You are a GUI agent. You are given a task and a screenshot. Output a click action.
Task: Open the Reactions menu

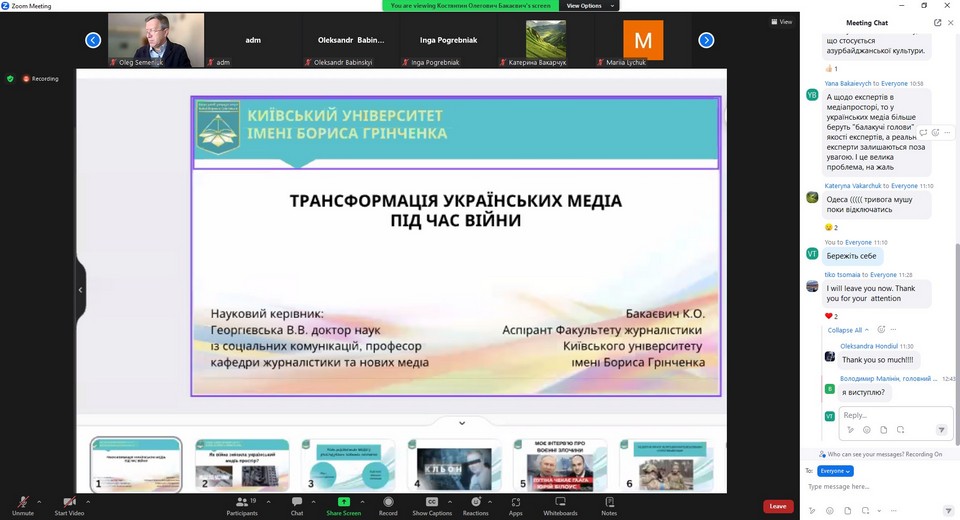[475, 503]
